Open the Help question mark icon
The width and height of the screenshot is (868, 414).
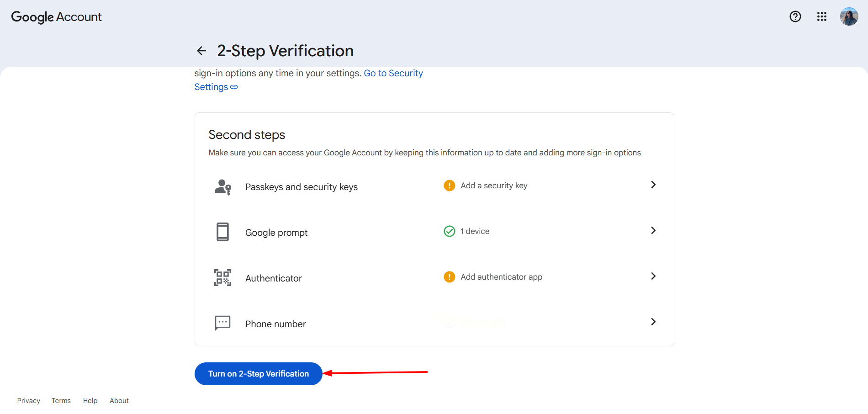[x=795, y=17]
